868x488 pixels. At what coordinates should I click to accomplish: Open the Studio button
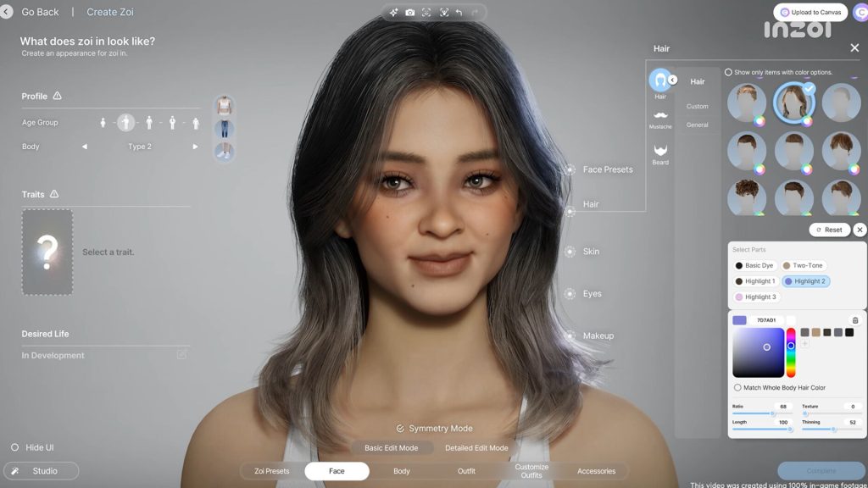tap(41, 471)
